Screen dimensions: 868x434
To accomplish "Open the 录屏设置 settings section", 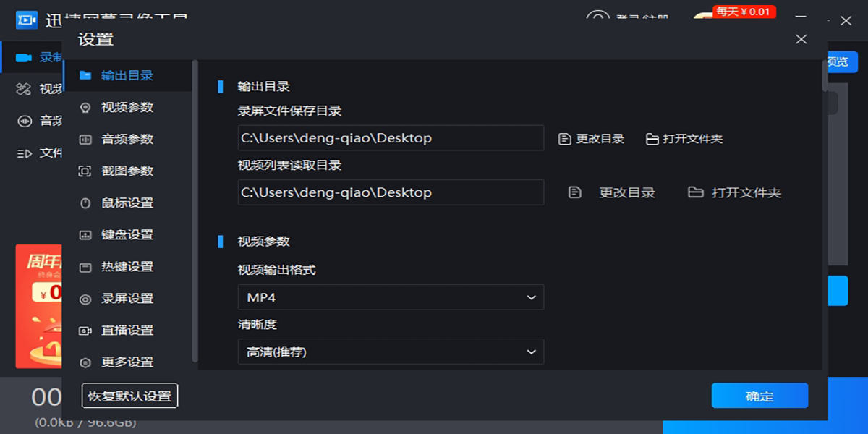I will 127,299.
